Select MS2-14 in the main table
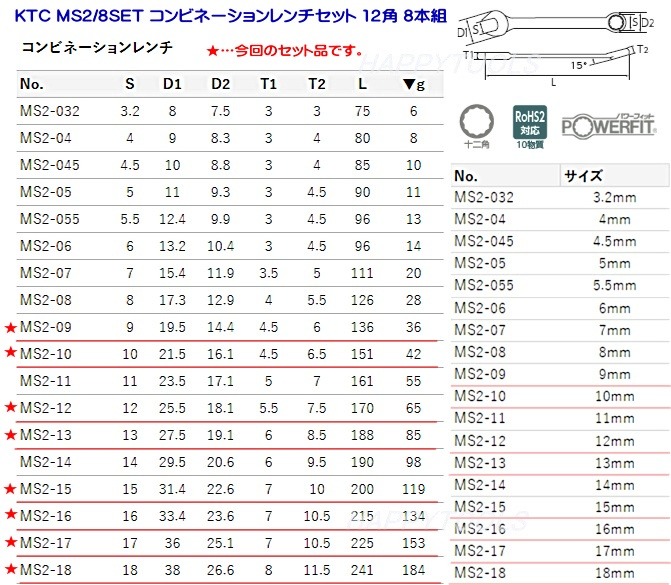 coord(46,462)
